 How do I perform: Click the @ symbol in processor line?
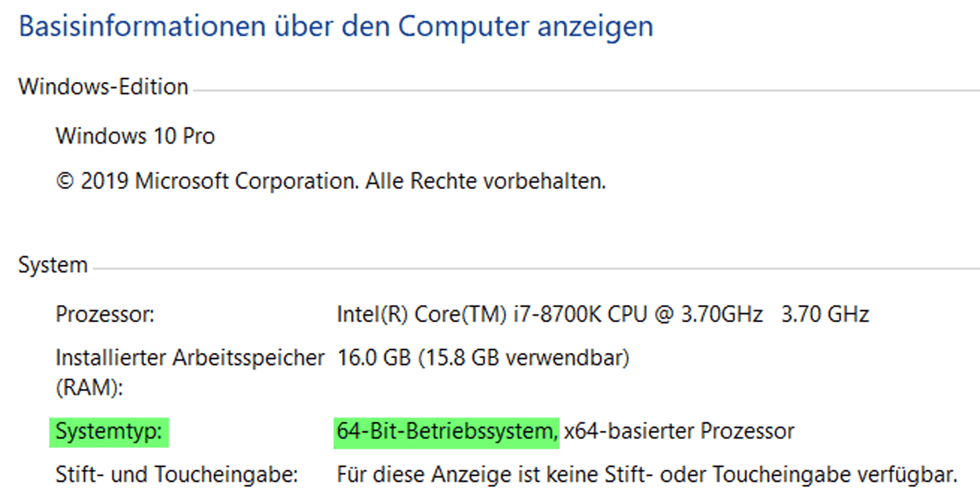tap(664, 315)
